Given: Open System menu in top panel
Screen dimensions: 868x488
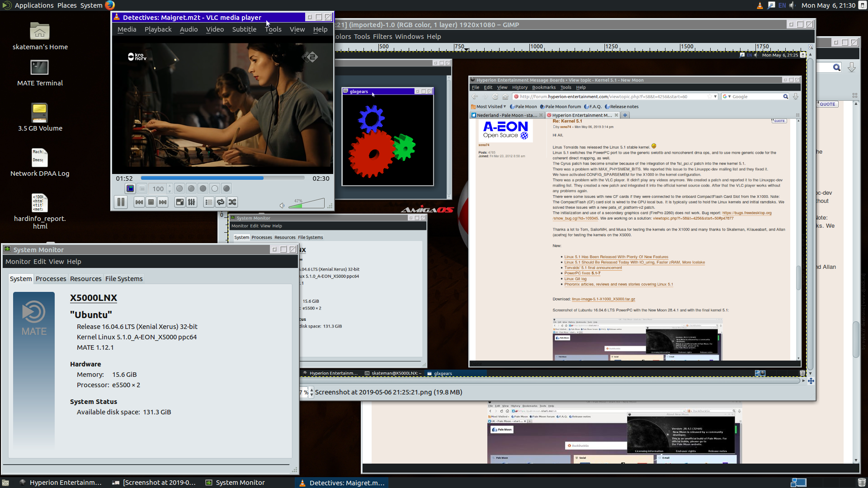Looking at the screenshot, I should tap(91, 5).
